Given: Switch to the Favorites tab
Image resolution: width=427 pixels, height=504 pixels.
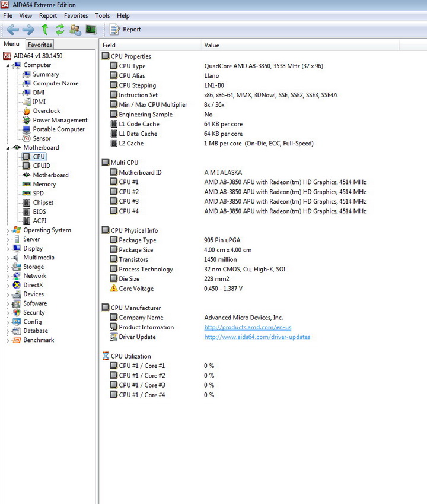Looking at the screenshot, I should (40, 45).
